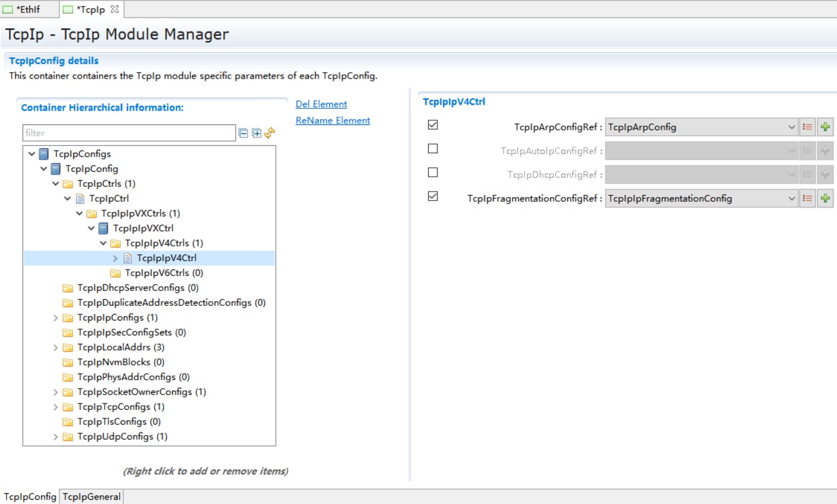Enable the TcpIpDhcpConfigRef checkbox

click(x=433, y=173)
